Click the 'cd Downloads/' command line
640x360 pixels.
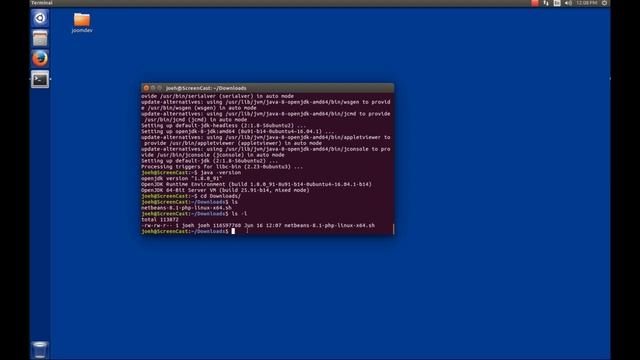tap(191, 196)
